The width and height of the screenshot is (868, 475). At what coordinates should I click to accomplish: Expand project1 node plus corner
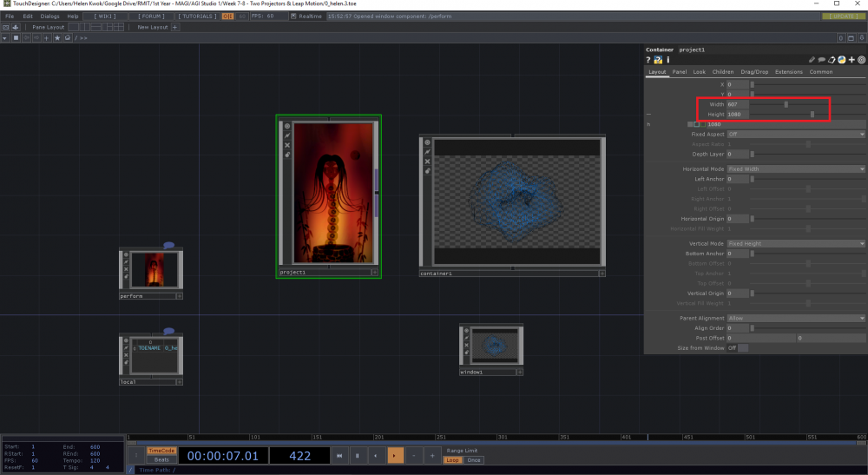375,273
